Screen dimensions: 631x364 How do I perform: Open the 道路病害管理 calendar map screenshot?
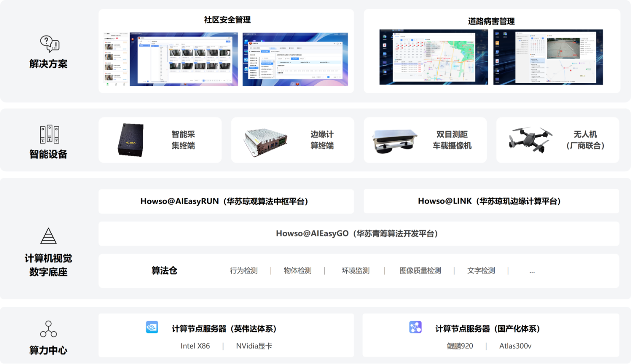pos(434,57)
